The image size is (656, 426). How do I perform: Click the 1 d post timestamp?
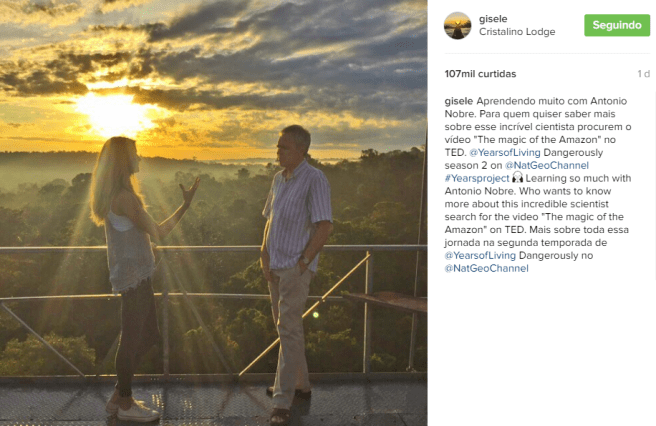pos(643,74)
